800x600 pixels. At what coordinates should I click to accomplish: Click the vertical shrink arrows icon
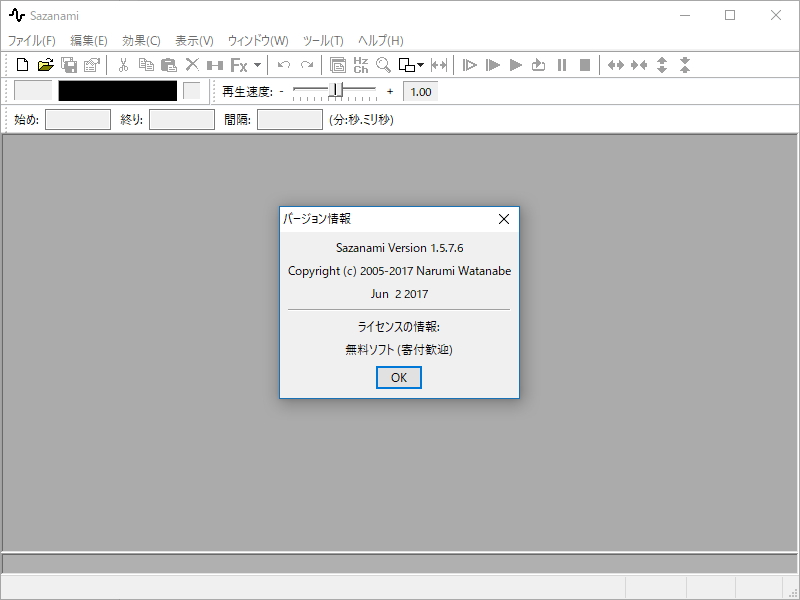(x=685, y=65)
